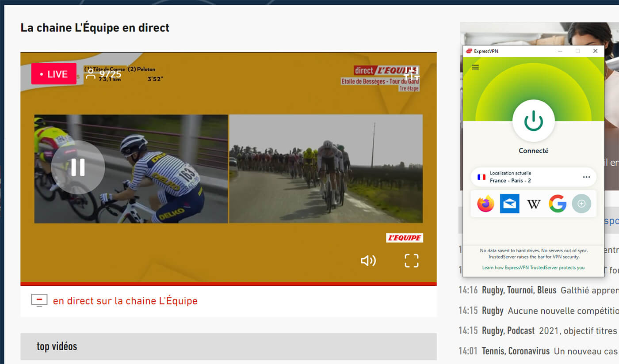Open the Google shortcut in ExpressVPN

(x=558, y=204)
